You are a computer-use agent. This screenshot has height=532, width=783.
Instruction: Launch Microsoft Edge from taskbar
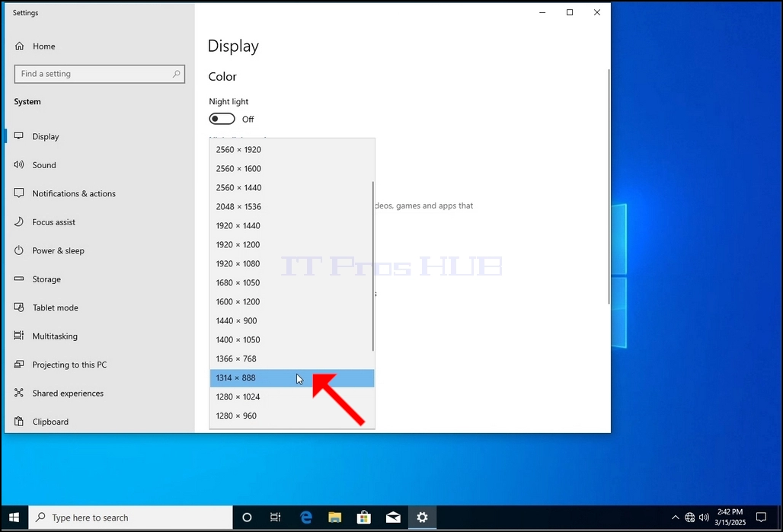[x=305, y=518]
